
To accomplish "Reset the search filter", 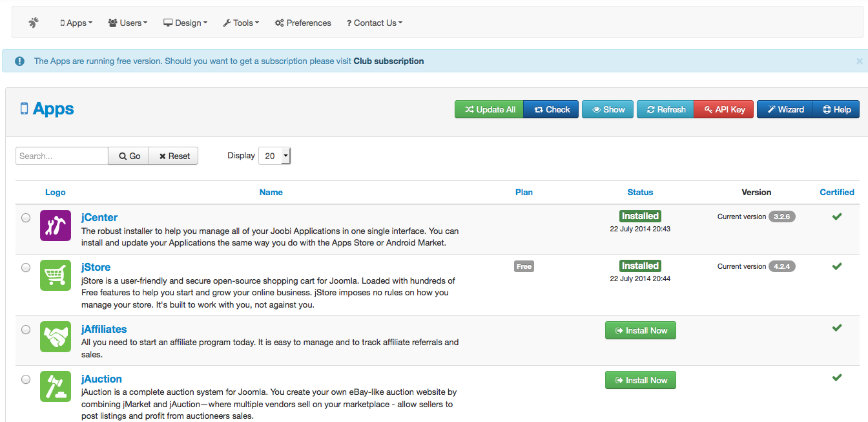I will point(174,156).
